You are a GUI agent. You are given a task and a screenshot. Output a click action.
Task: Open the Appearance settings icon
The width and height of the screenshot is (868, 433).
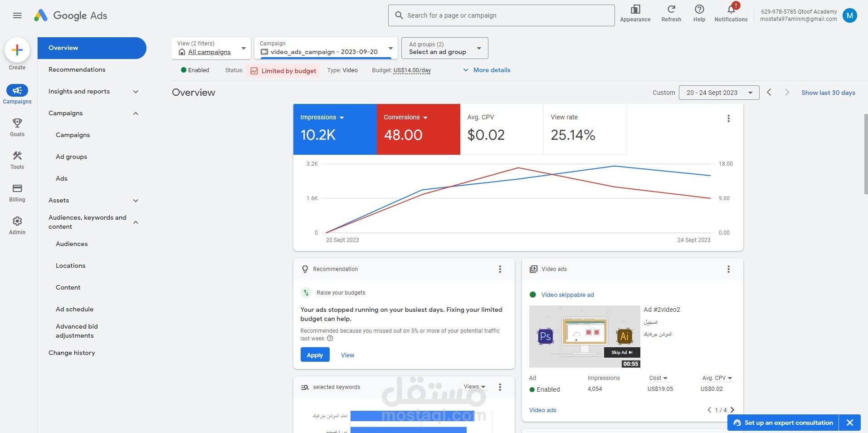[x=635, y=10]
